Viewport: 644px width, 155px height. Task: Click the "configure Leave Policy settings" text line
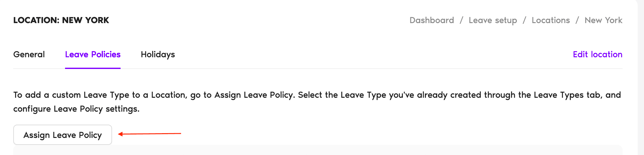[x=76, y=109]
